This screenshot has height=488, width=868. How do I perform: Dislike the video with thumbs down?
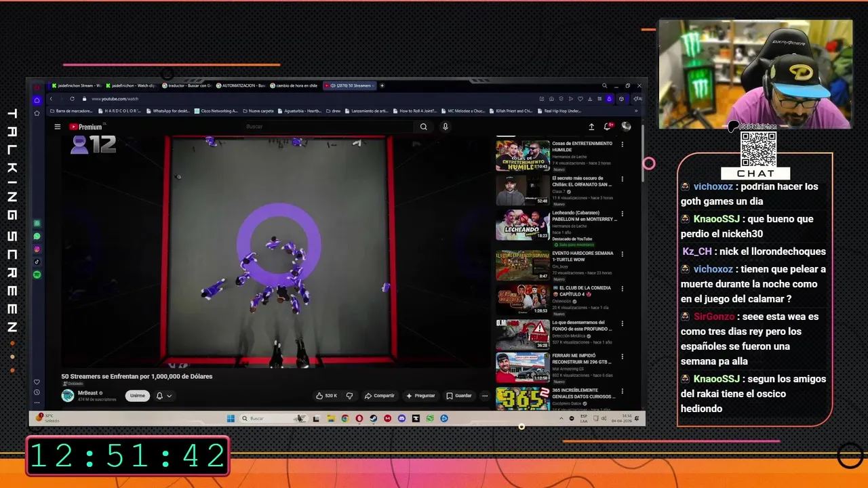click(350, 396)
